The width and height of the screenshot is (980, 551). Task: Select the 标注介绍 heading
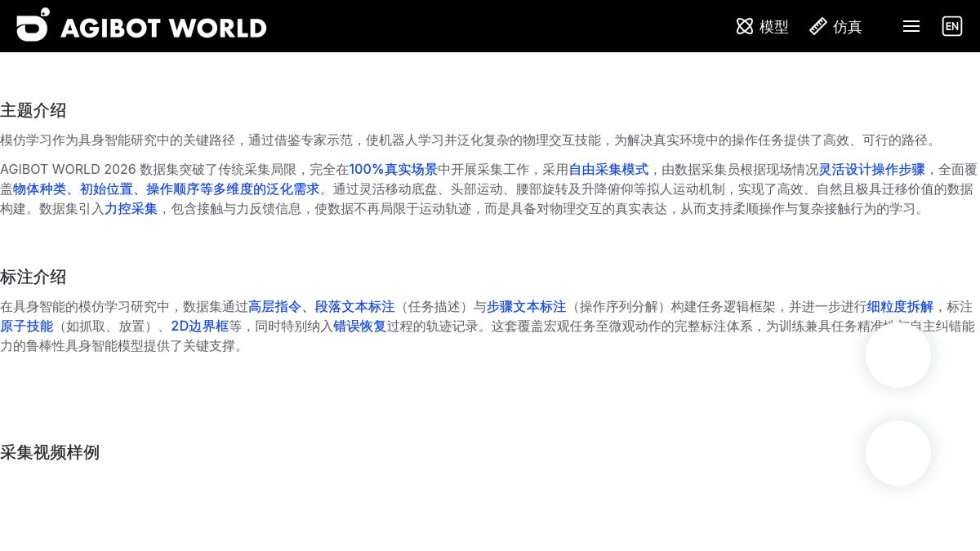click(x=33, y=277)
